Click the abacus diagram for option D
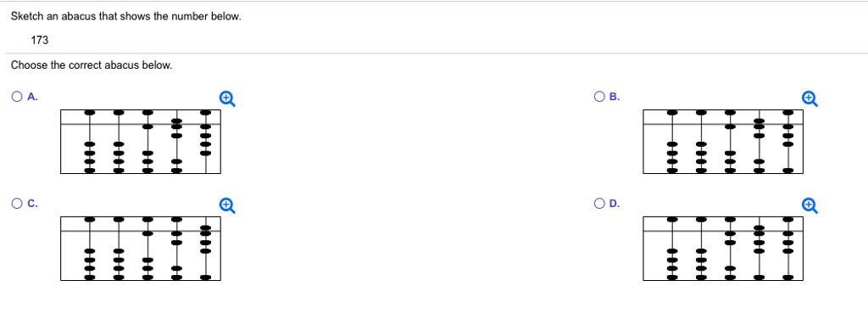This screenshot has height=314, width=868. pyautogui.click(x=723, y=248)
